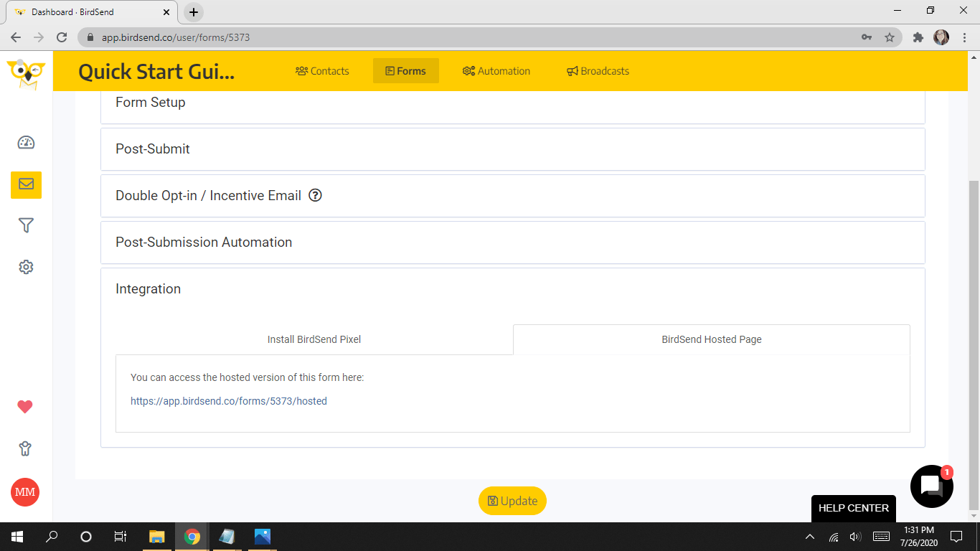Image resolution: width=980 pixels, height=551 pixels.
Task: Open the saved passwords key icon
Action: 867,37
